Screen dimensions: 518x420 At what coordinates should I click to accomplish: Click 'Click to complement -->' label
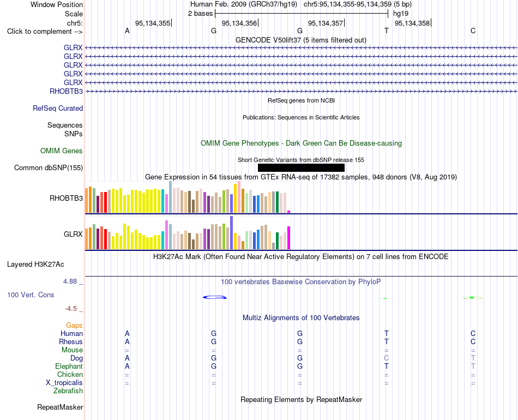tap(45, 32)
